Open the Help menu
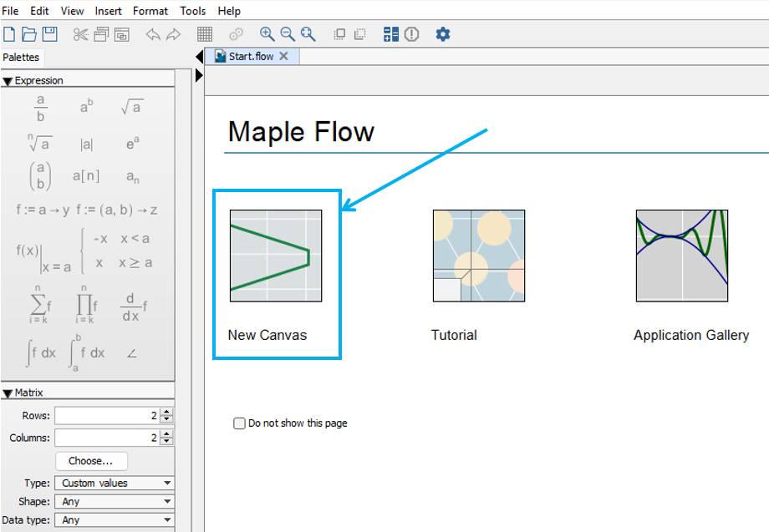This screenshot has width=769, height=532. pyautogui.click(x=229, y=11)
